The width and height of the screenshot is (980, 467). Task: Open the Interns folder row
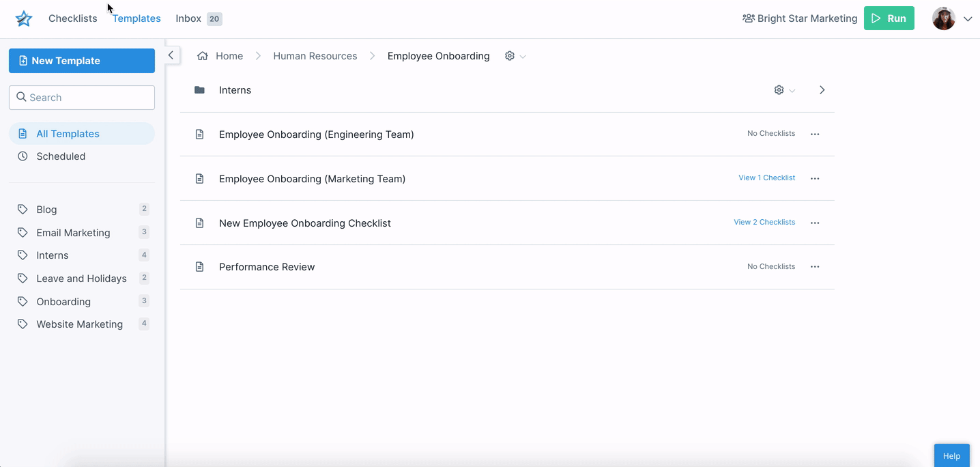507,90
